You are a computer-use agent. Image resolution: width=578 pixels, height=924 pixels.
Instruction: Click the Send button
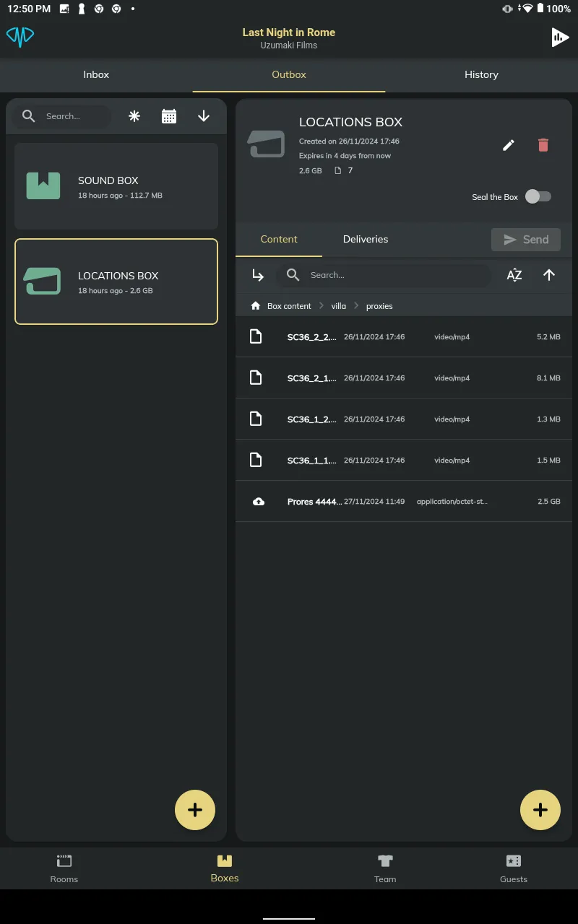(x=526, y=240)
